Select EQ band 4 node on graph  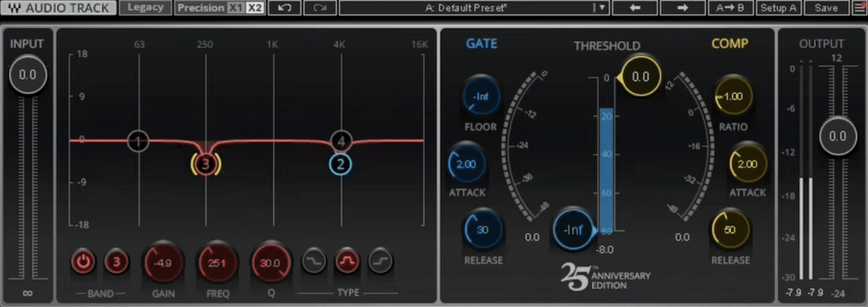342,141
